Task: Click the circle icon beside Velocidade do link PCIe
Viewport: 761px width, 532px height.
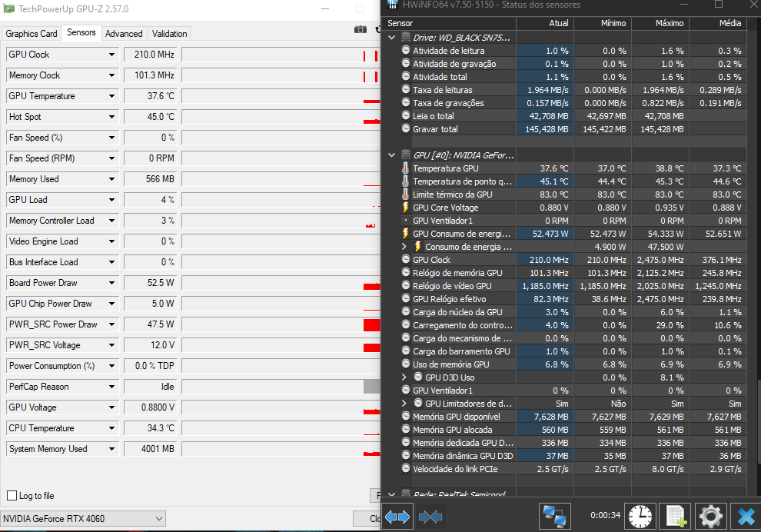Action: coord(406,468)
